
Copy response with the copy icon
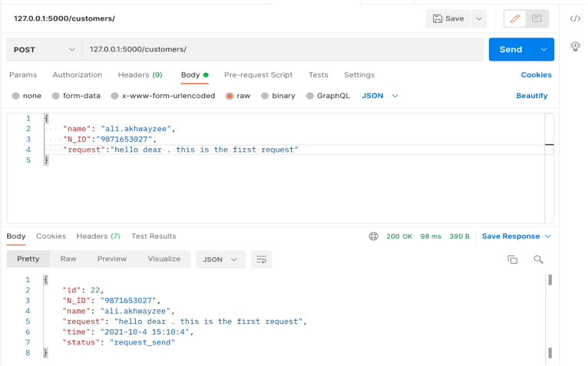pyautogui.click(x=513, y=259)
